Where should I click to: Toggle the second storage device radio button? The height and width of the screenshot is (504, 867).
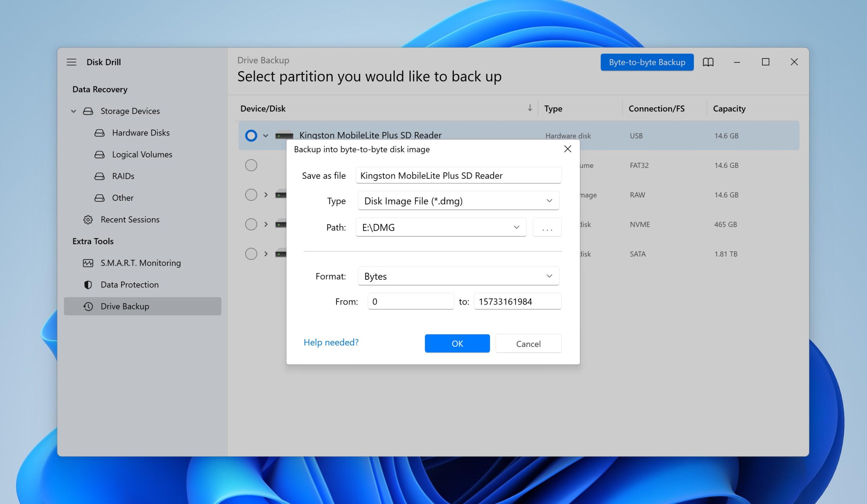(250, 165)
